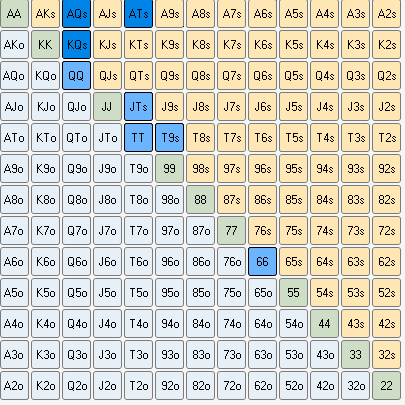Select the AQo offsuit cell
Image resolution: width=405 pixels, height=405 pixels.
coord(14,76)
